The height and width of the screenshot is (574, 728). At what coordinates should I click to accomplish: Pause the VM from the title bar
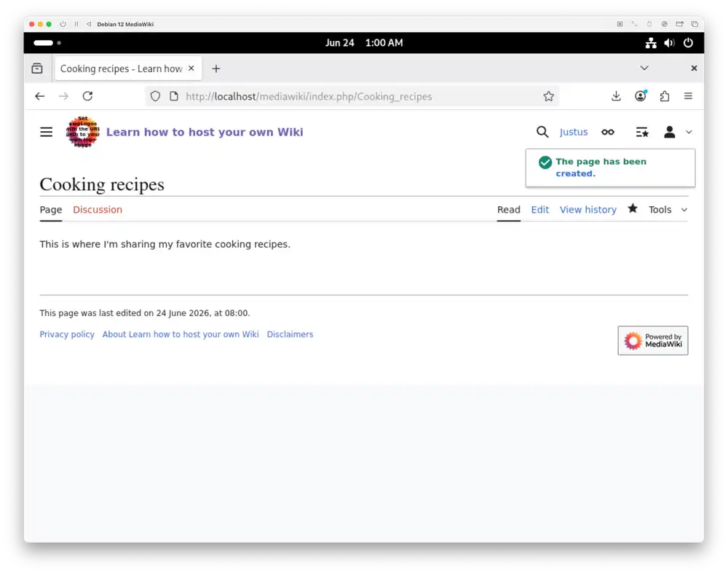click(x=76, y=24)
